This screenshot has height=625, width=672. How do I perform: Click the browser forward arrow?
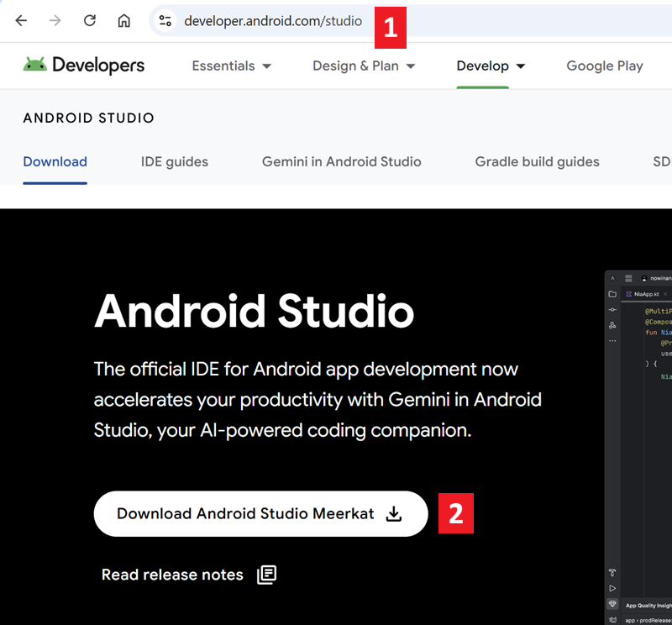click(x=55, y=20)
